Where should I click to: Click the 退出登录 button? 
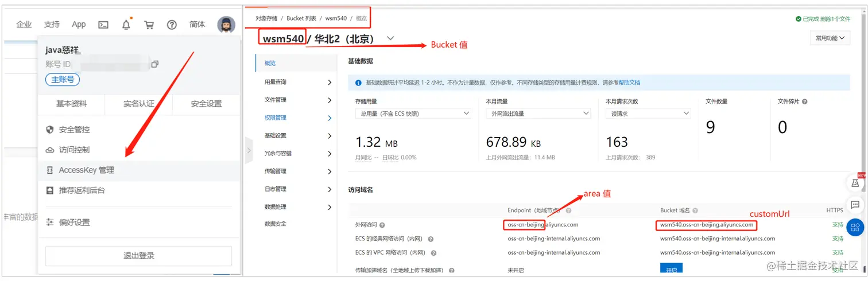coord(138,256)
